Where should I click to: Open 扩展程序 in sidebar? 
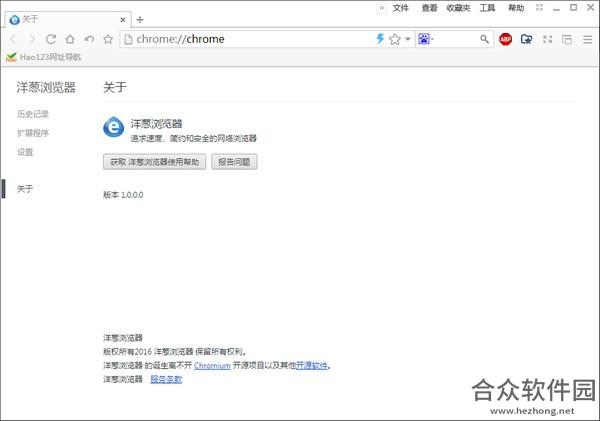point(33,133)
